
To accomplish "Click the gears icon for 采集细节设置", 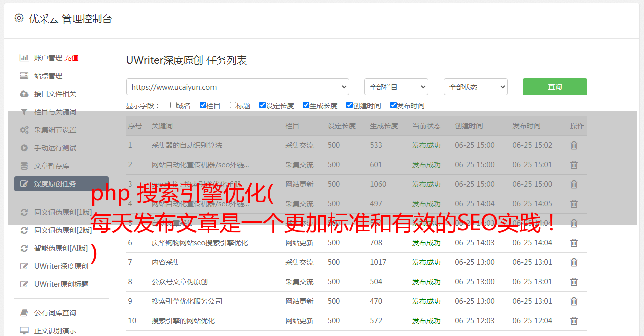I will [x=24, y=130].
